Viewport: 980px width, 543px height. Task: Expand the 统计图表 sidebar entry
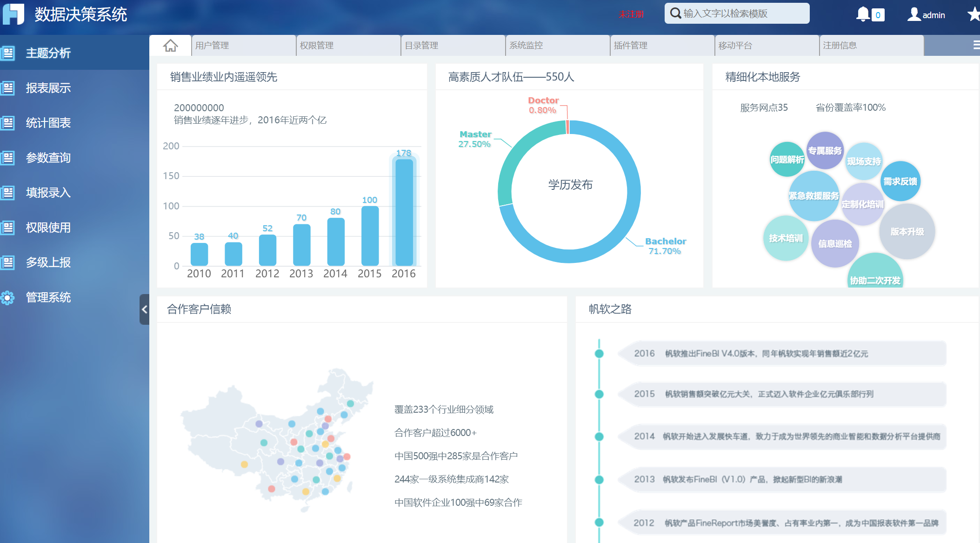tap(74, 123)
